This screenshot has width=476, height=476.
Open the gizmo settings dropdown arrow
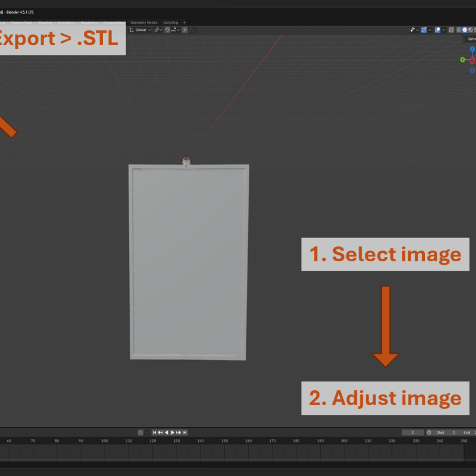pos(430,30)
